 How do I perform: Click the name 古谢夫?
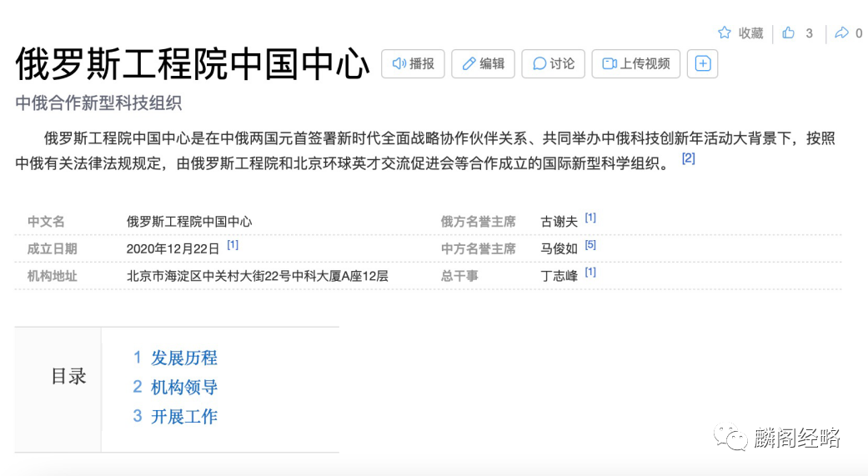click(559, 222)
